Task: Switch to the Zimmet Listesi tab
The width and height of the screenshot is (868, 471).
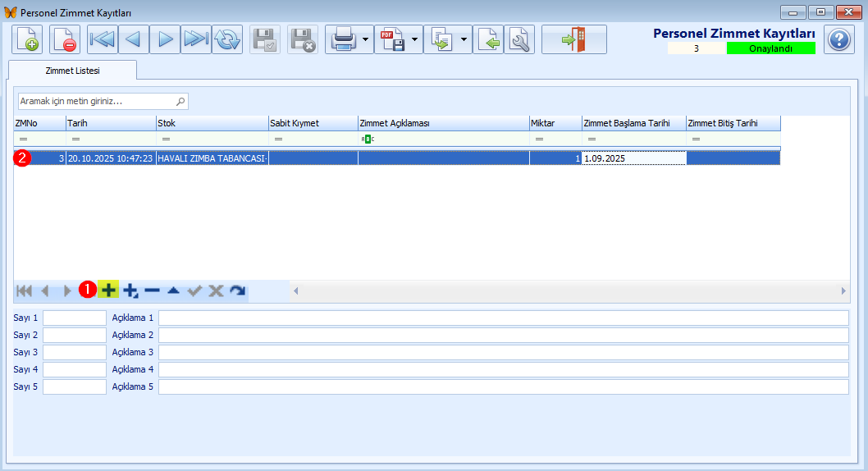Action: click(72, 71)
